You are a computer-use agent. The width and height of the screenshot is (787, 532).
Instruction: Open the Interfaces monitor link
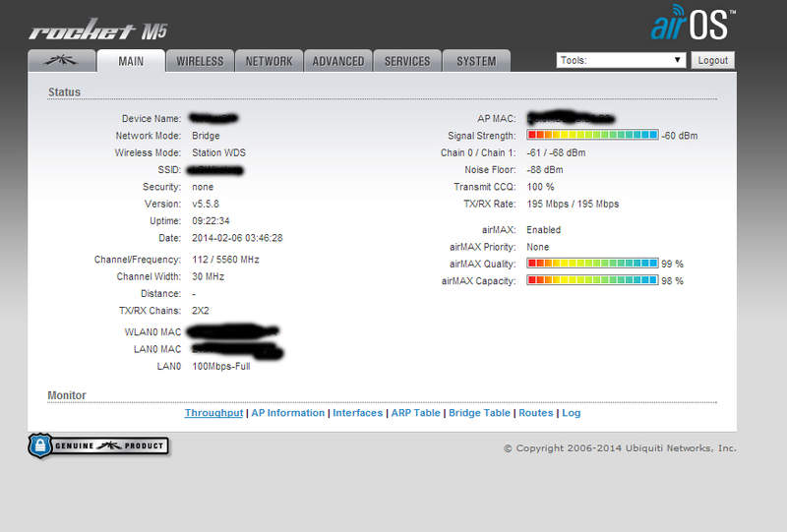point(357,413)
